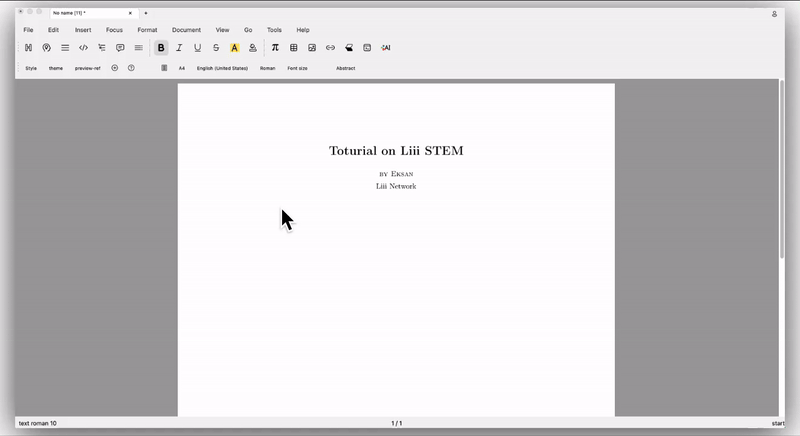This screenshot has width=800, height=436.
Task: Insert a table using the grid icon
Action: pyautogui.click(x=294, y=47)
